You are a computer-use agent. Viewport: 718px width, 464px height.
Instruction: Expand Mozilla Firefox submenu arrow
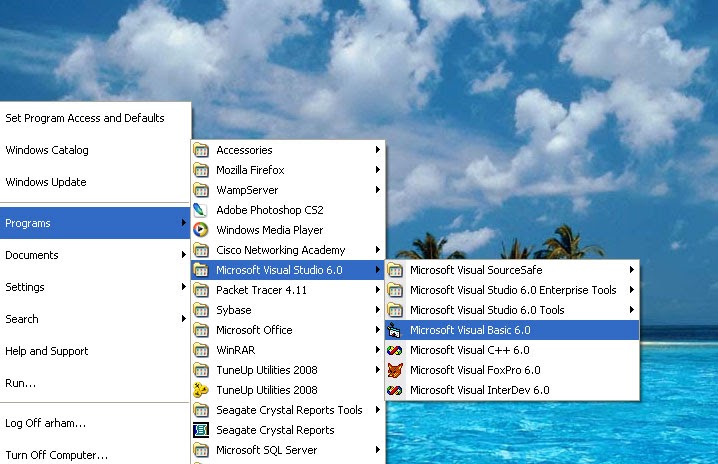pos(378,169)
